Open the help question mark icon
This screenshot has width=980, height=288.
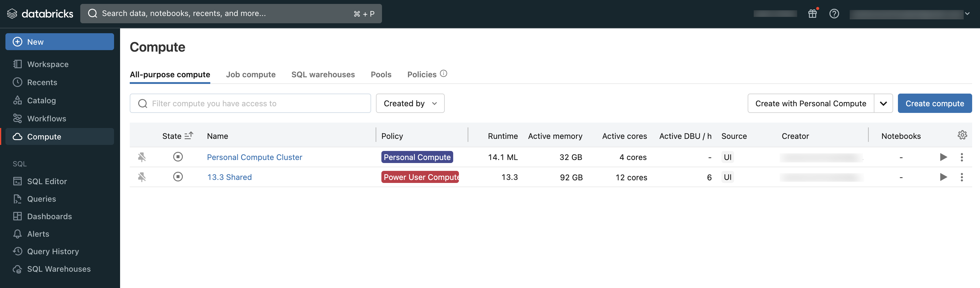[x=834, y=14]
